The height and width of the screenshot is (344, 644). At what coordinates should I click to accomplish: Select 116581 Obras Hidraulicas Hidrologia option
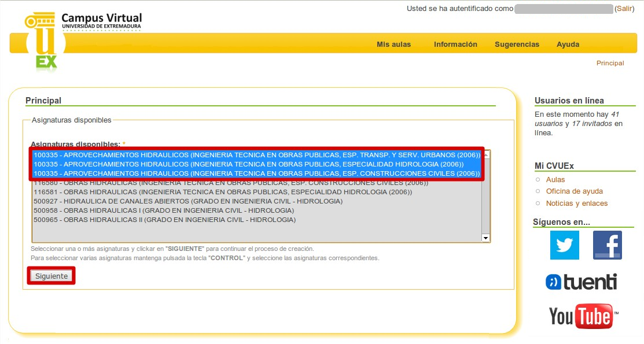point(223,192)
